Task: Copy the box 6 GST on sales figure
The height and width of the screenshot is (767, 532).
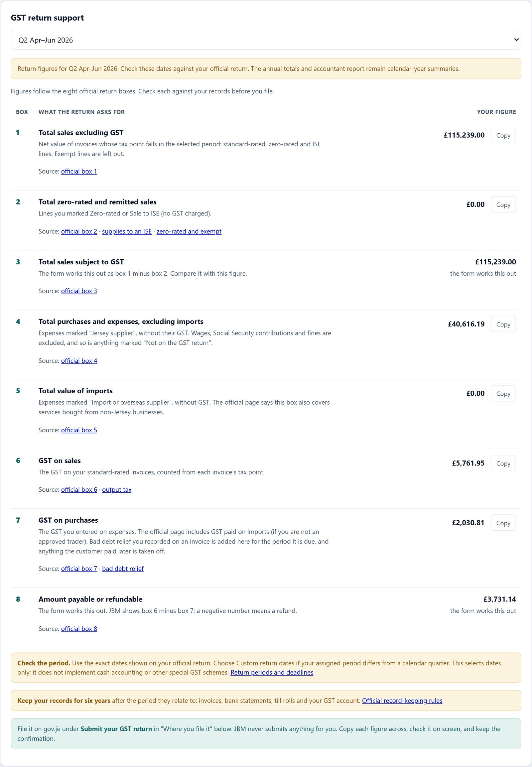Action: point(503,463)
